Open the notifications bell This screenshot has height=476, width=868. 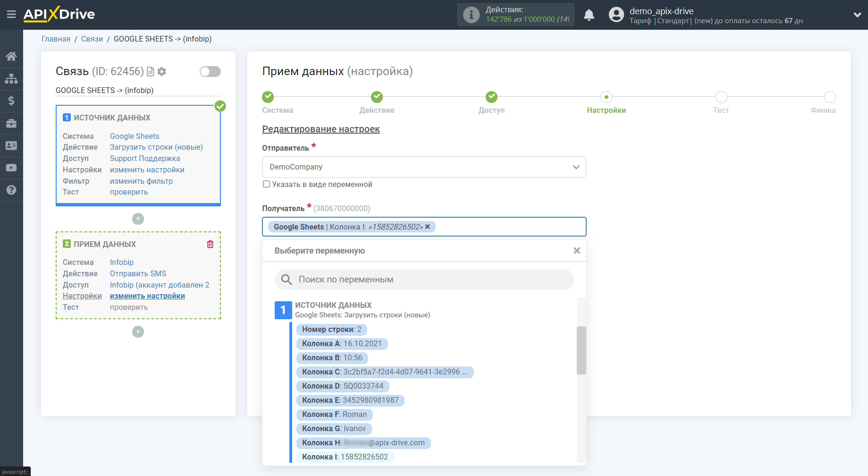point(589,15)
